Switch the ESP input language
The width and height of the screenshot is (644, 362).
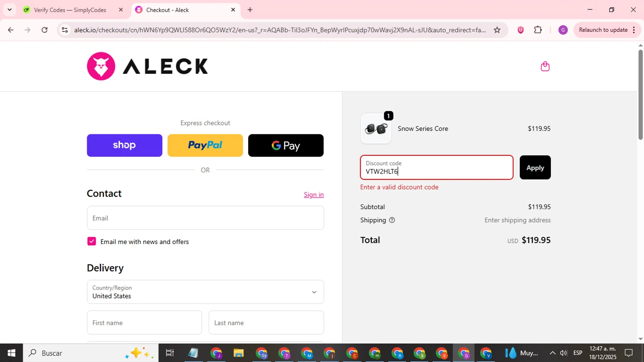578,353
